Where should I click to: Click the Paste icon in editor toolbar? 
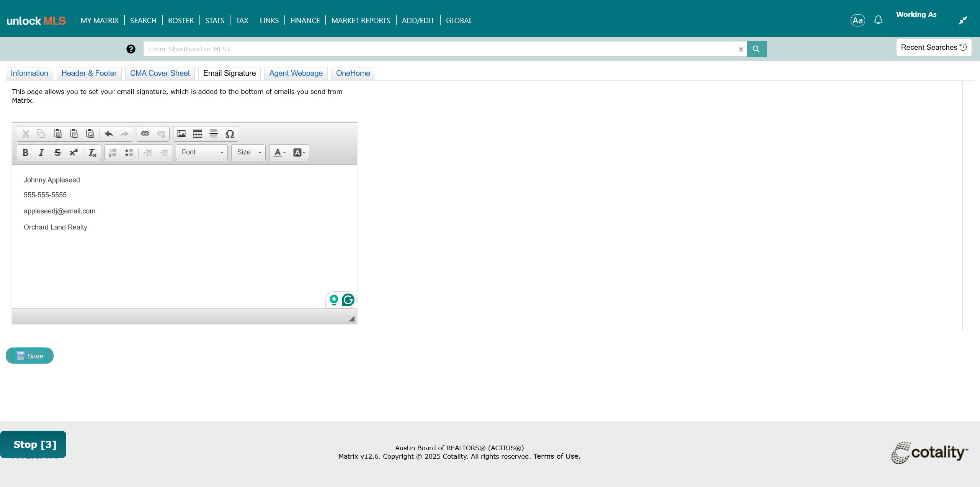pos(57,134)
